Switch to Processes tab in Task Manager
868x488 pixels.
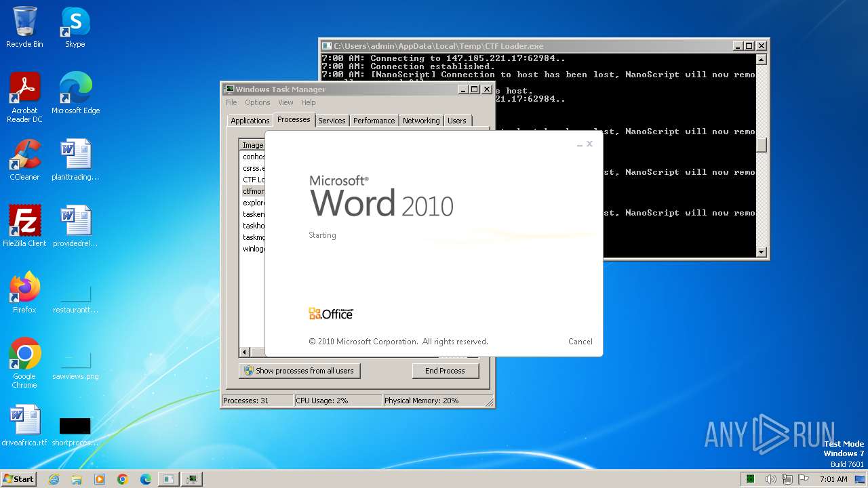(294, 119)
